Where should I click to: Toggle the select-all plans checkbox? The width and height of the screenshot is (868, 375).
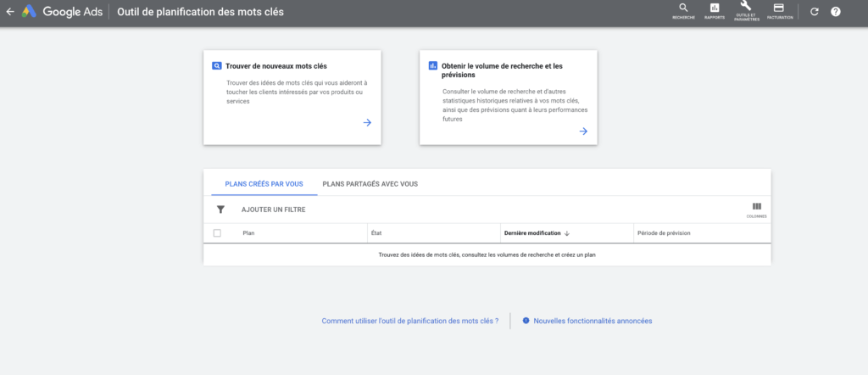[x=217, y=233]
